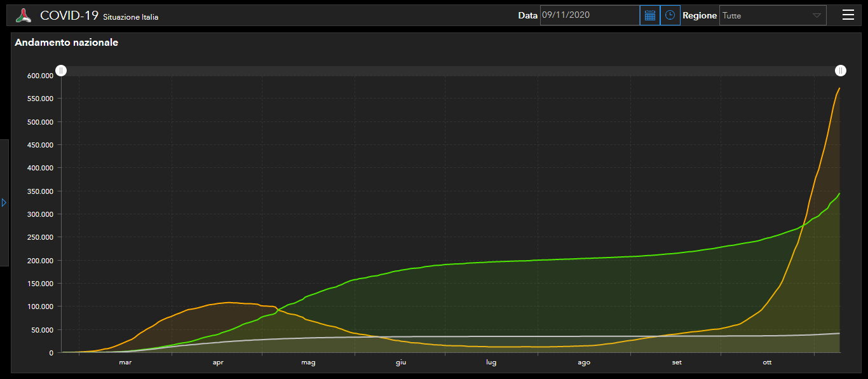Image resolution: width=868 pixels, height=379 pixels.
Task: Select the Andamento nazionale chart title
Action: (66, 43)
